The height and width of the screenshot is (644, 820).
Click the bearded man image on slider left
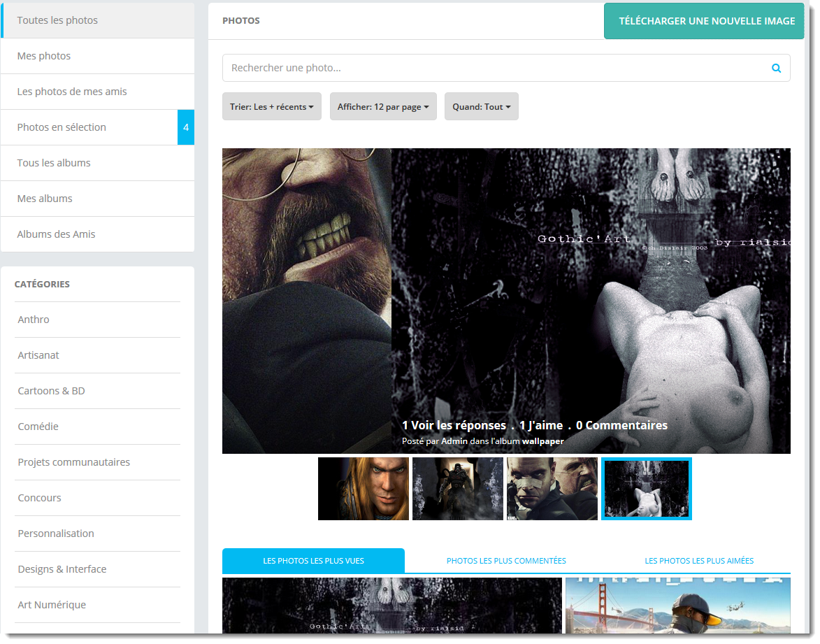tap(306, 301)
